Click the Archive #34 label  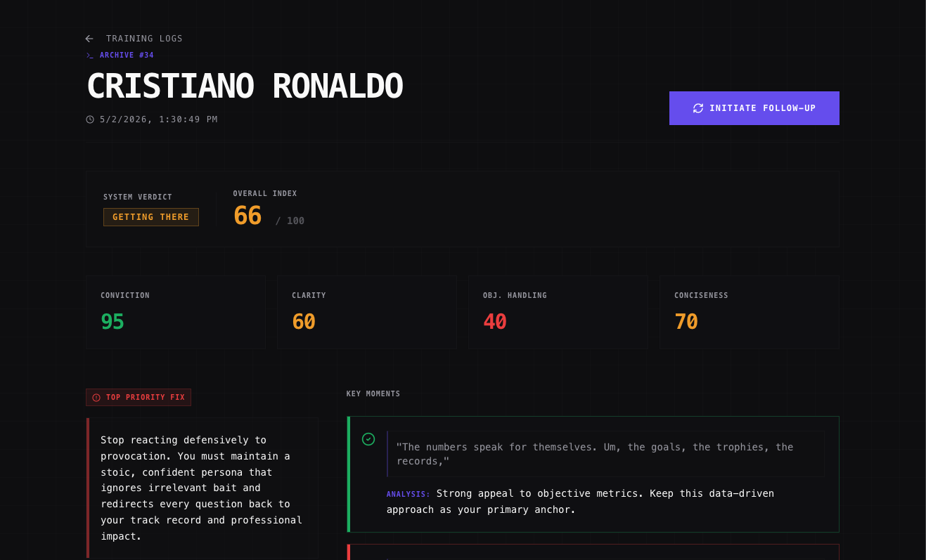(x=127, y=55)
